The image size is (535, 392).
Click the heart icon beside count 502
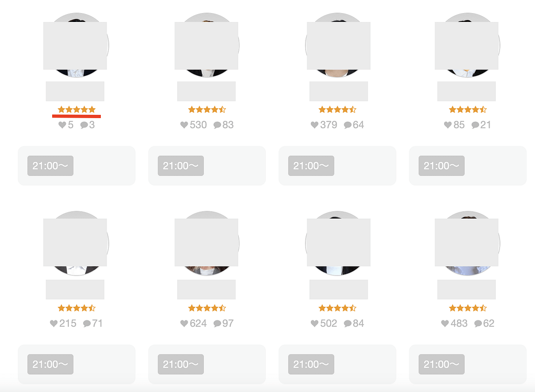click(315, 324)
